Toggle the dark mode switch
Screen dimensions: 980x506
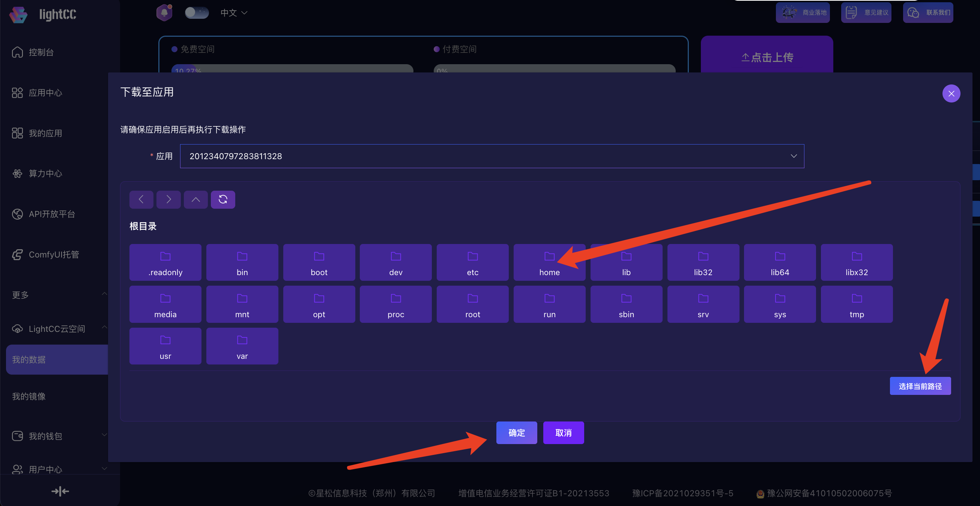tap(196, 12)
